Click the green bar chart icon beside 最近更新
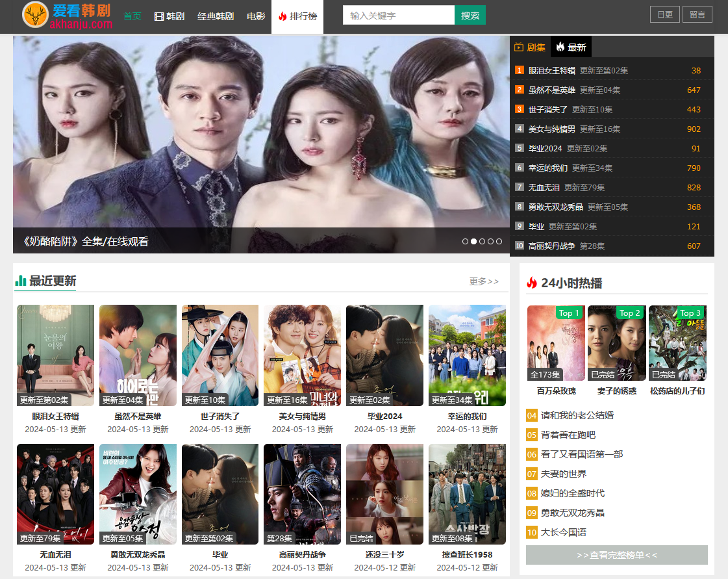This screenshot has height=579, width=728. point(21,281)
